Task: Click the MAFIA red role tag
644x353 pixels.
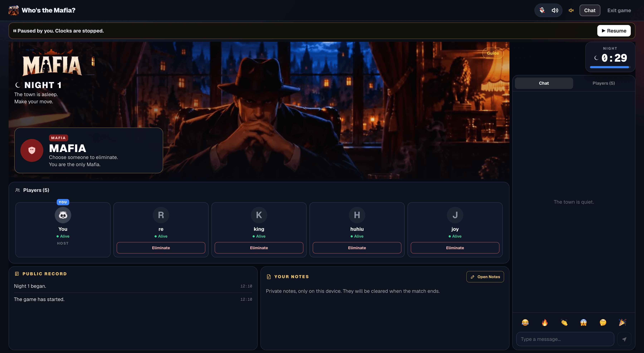Action: click(58, 138)
